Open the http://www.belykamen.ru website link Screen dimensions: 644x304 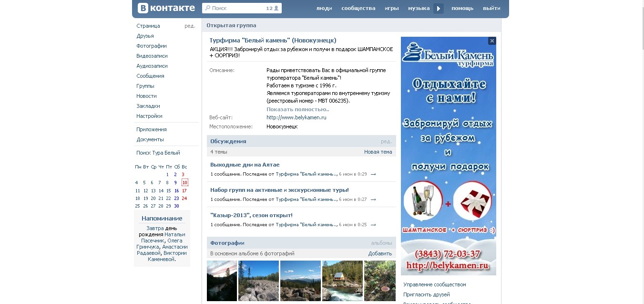click(296, 117)
